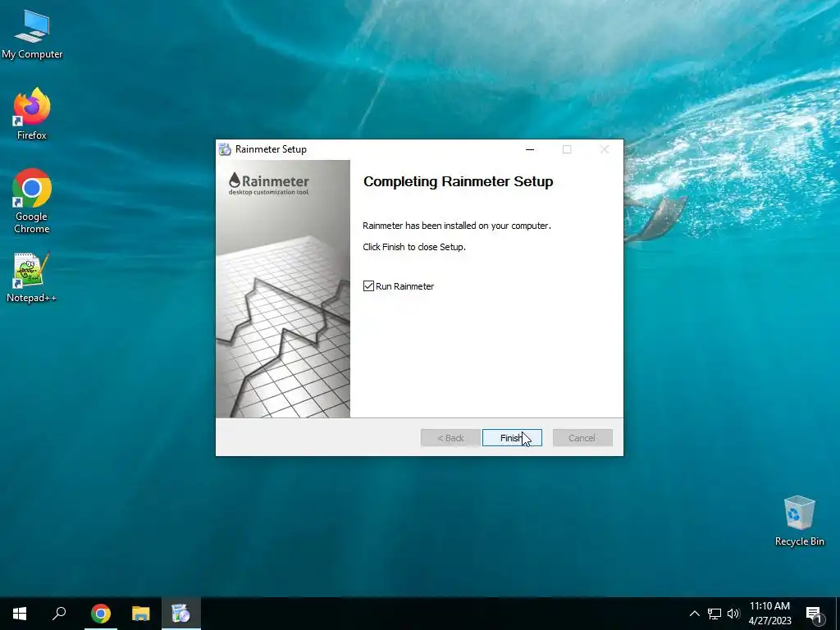Click the Rainmeter logo in setup banner
This screenshot has height=630, width=840.
(269, 184)
